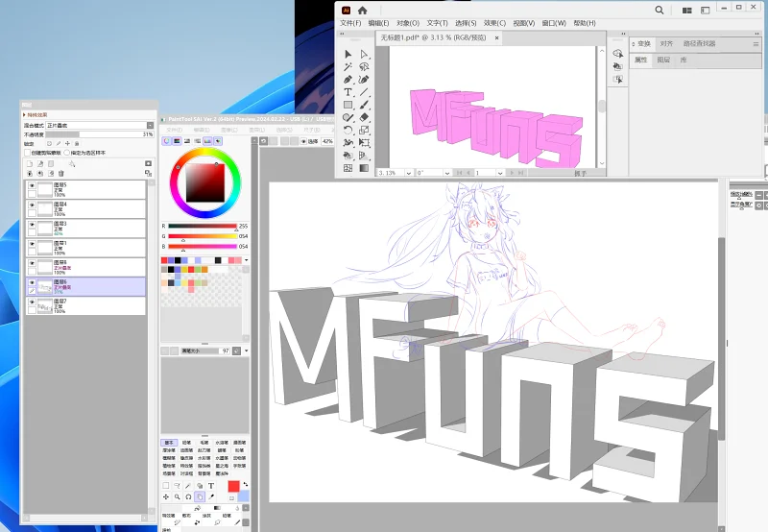
Task: Select the Rectangle tool in Illustrator
Action: (348, 105)
